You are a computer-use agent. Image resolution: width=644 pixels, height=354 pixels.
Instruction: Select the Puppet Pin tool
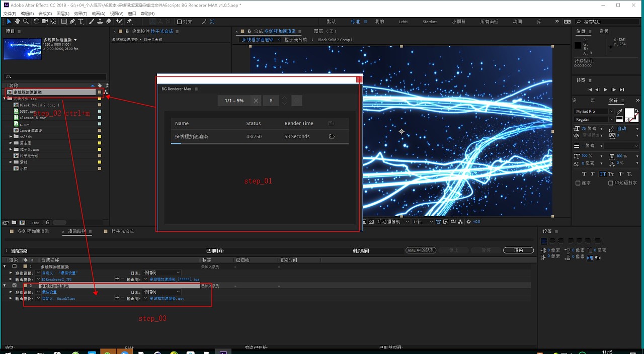pos(129,21)
